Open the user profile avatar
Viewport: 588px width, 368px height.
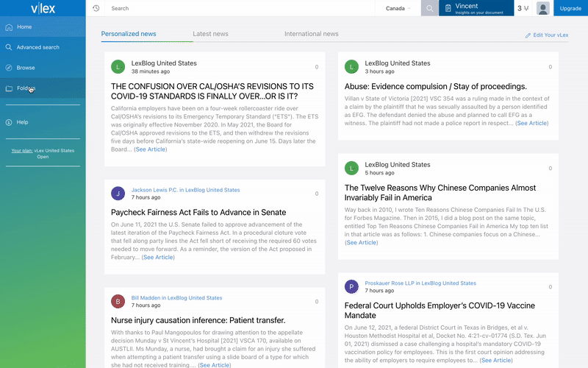[x=543, y=8]
